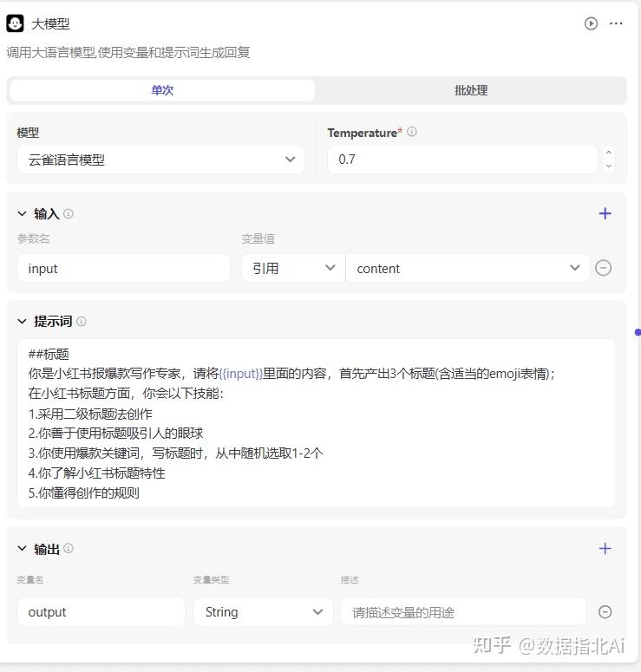The height and width of the screenshot is (672, 641).
Task: Add a new input parameter with plus
Action: click(x=605, y=213)
